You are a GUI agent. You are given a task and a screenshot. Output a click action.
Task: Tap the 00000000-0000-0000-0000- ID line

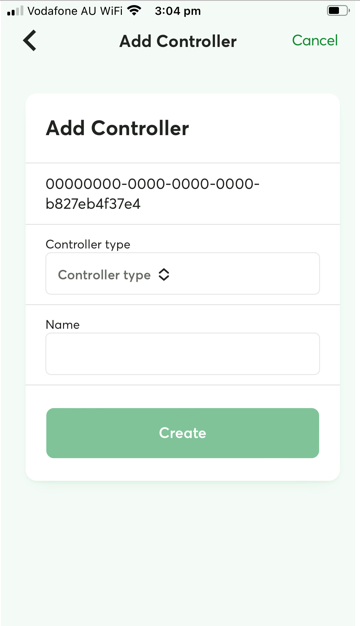(x=152, y=184)
